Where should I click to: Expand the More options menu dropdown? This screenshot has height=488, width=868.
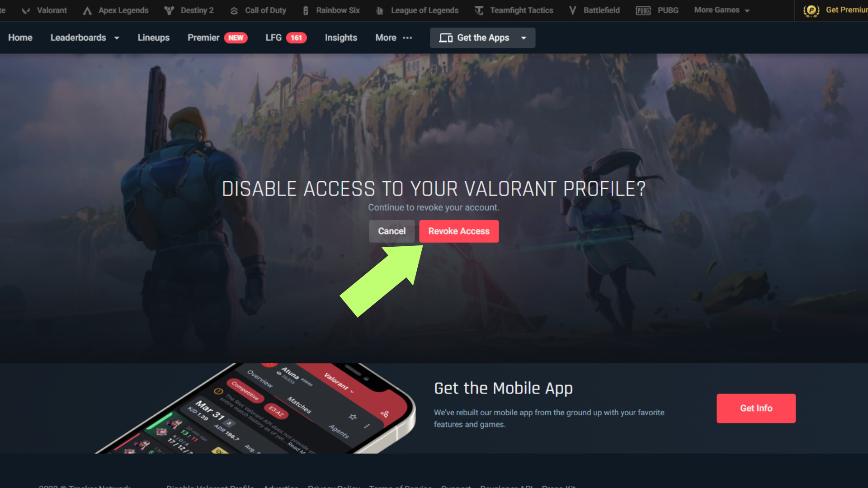pos(393,37)
